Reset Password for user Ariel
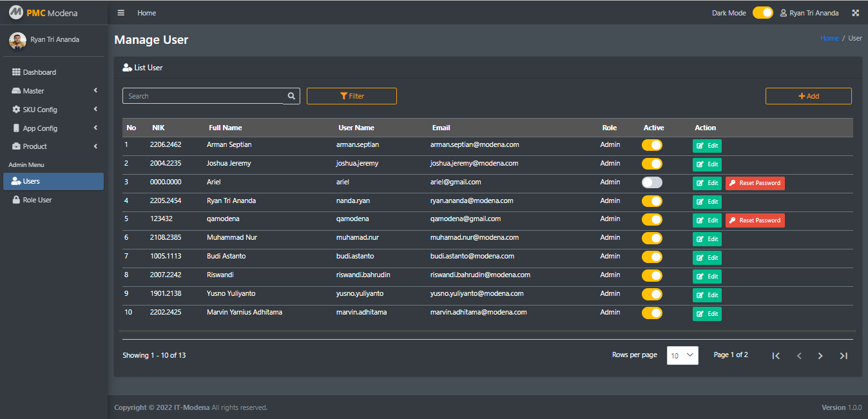The width and height of the screenshot is (868, 419). click(755, 183)
